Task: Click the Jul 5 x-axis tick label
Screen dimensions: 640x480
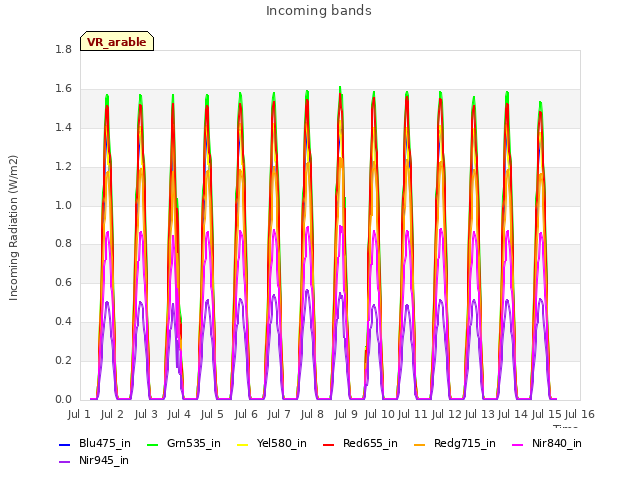Action: pyautogui.click(x=212, y=414)
